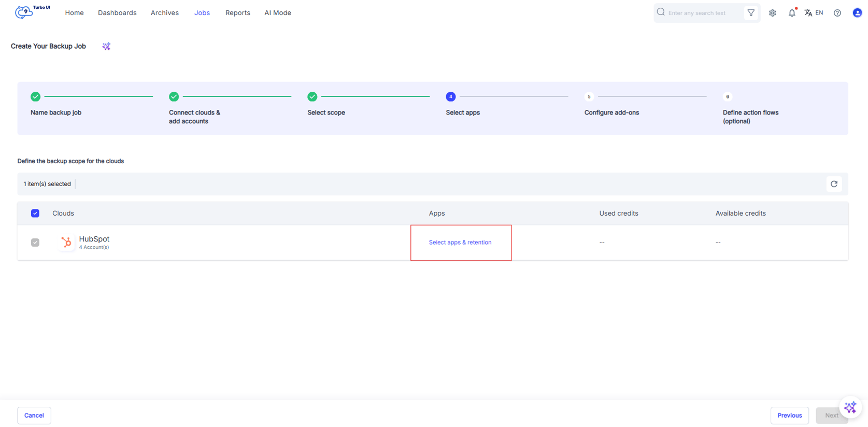868x427 pixels.
Task: Click step 4 circle for Select apps
Action: (451, 96)
